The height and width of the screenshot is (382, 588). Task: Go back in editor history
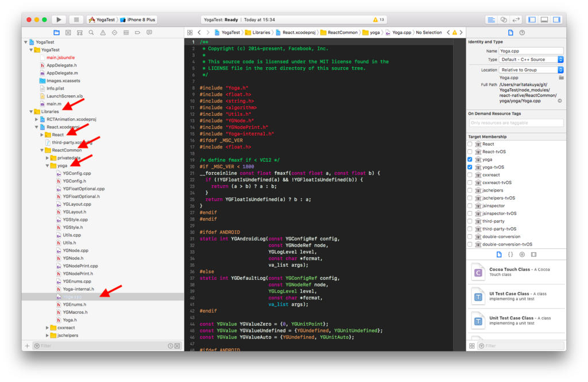(199, 33)
